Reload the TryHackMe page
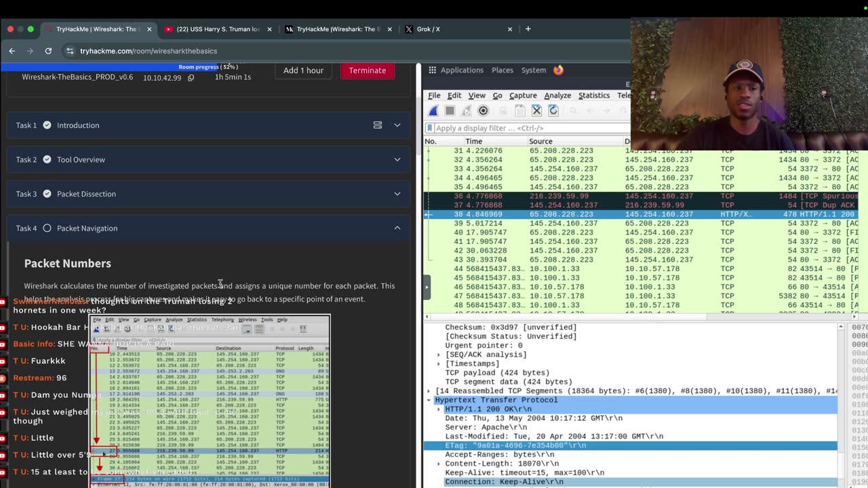This screenshot has width=868, height=488. (x=48, y=51)
